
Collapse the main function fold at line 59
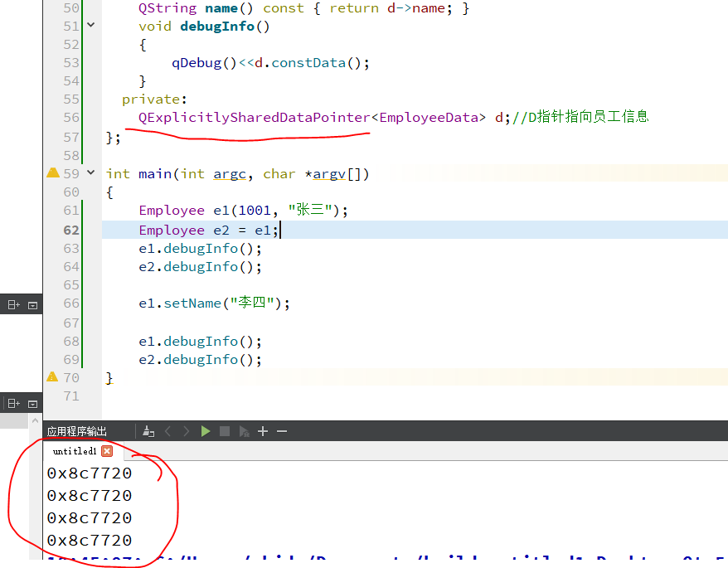pos(90,173)
